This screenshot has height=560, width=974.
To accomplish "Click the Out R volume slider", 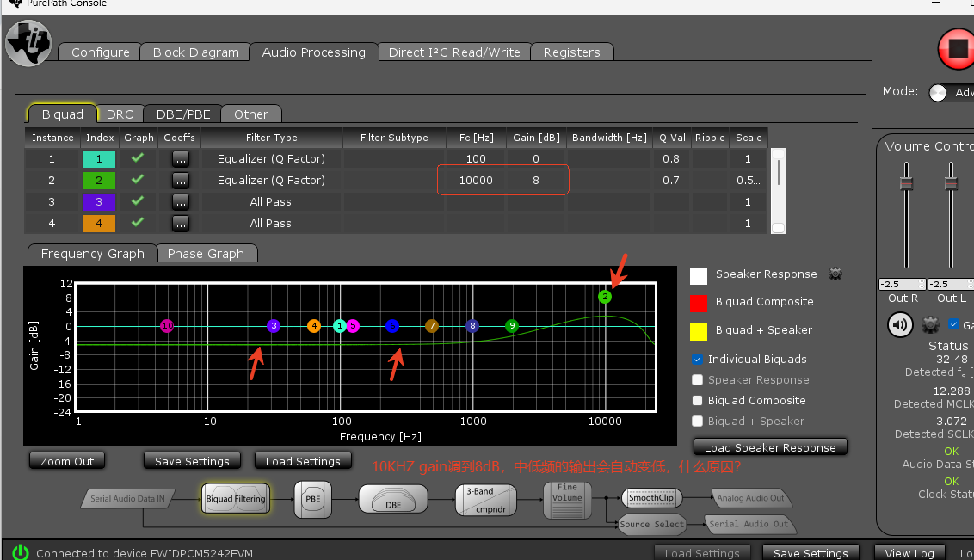I will pyautogui.click(x=906, y=182).
